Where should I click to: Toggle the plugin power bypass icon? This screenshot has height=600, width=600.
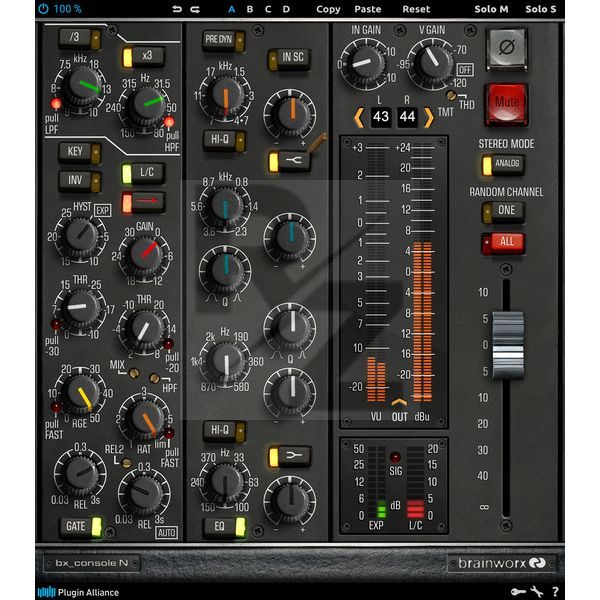click(x=44, y=8)
